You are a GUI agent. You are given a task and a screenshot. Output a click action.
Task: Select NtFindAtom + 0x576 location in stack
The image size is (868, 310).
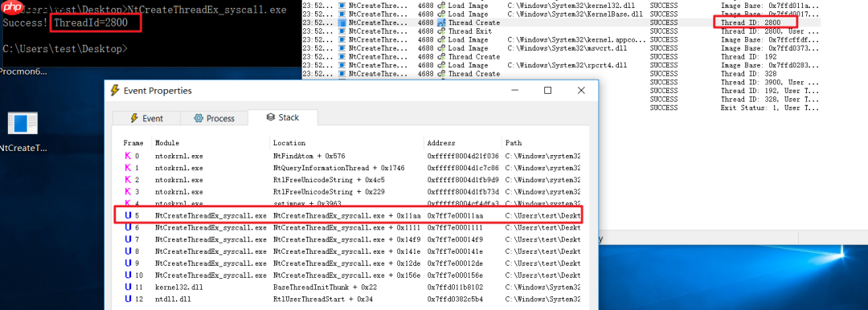coord(309,156)
